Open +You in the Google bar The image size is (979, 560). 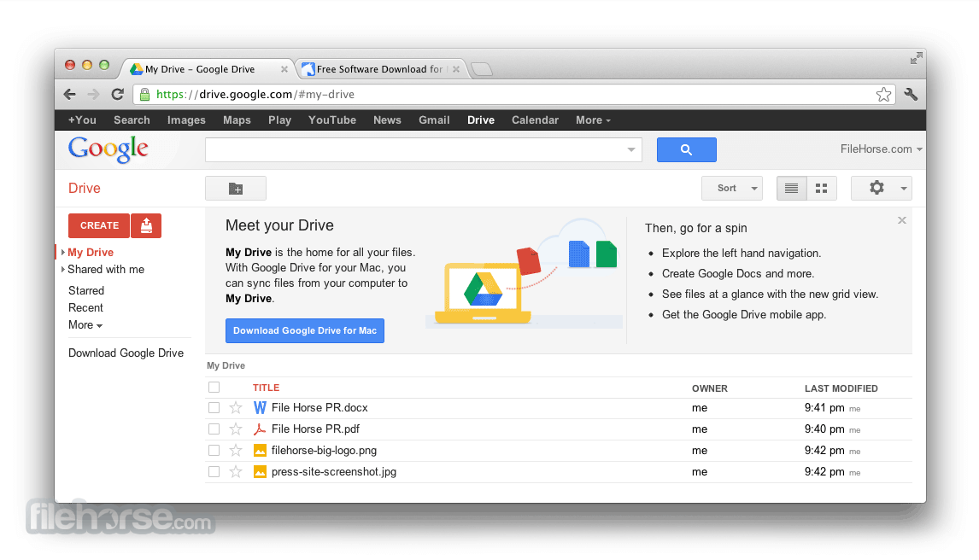click(x=82, y=120)
